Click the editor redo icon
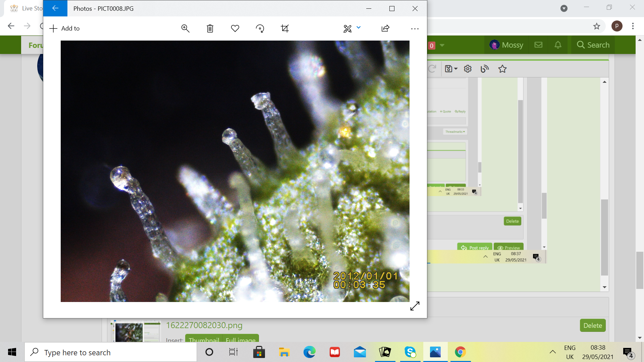The width and height of the screenshot is (644, 362). pos(432,69)
